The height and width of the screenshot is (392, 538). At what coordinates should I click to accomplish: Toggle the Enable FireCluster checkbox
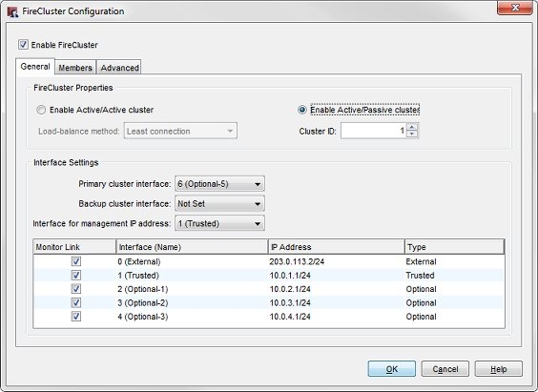point(23,45)
